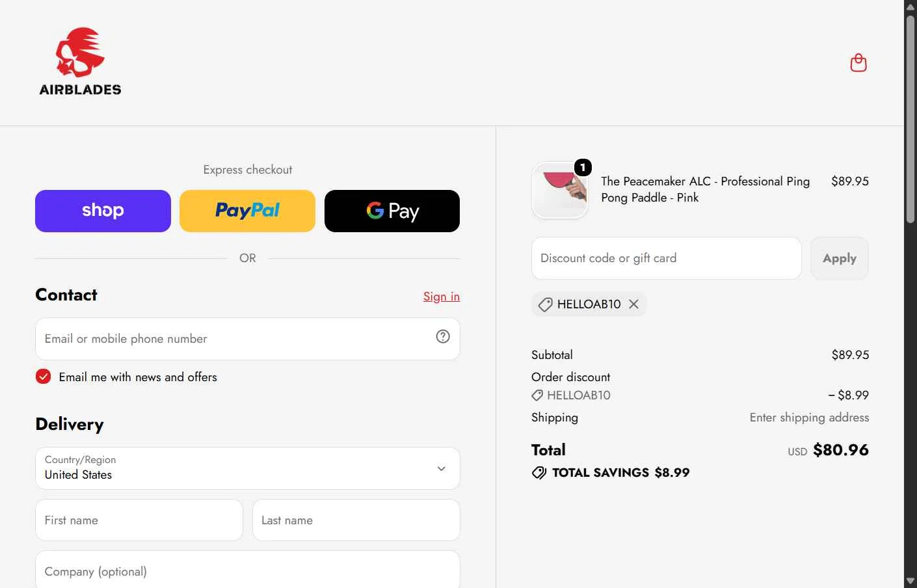Image resolution: width=917 pixels, height=588 pixels.
Task: Open the shopping bag cart icon
Action: tap(858, 63)
